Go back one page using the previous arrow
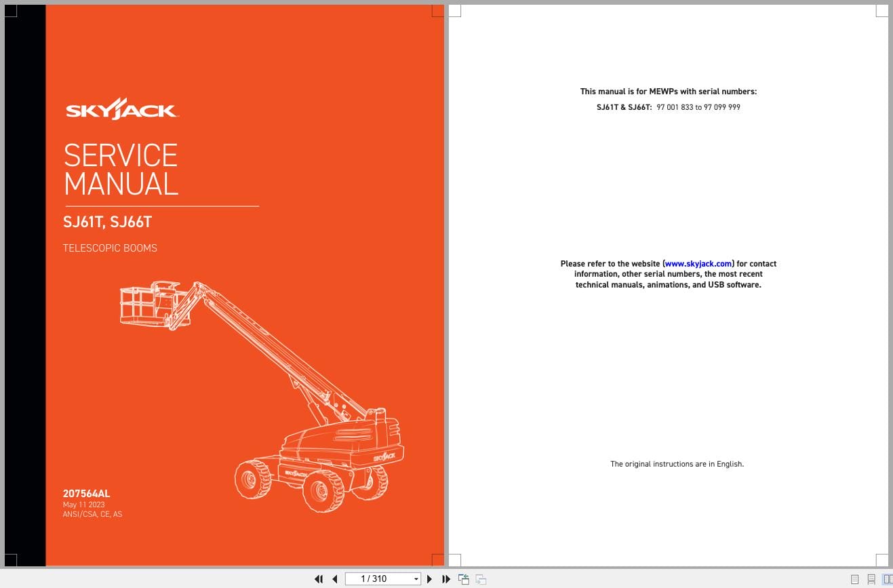The image size is (893, 588). tap(334, 579)
